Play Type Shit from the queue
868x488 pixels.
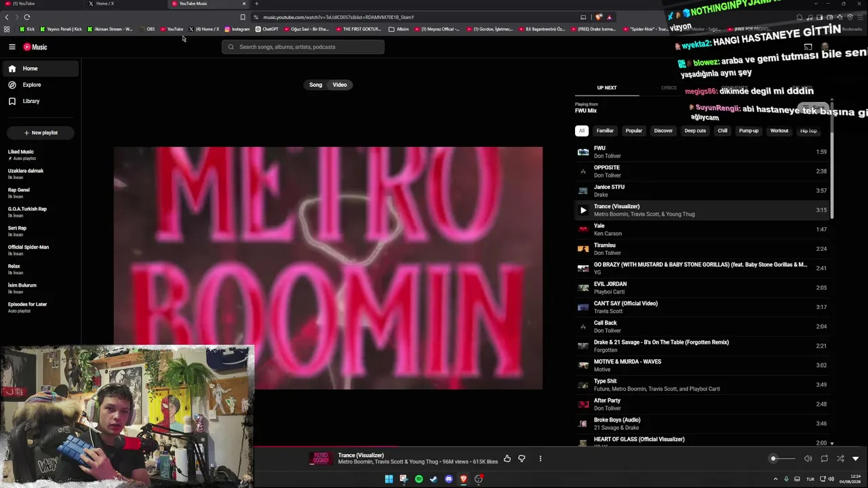pyautogui.click(x=702, y=385)
